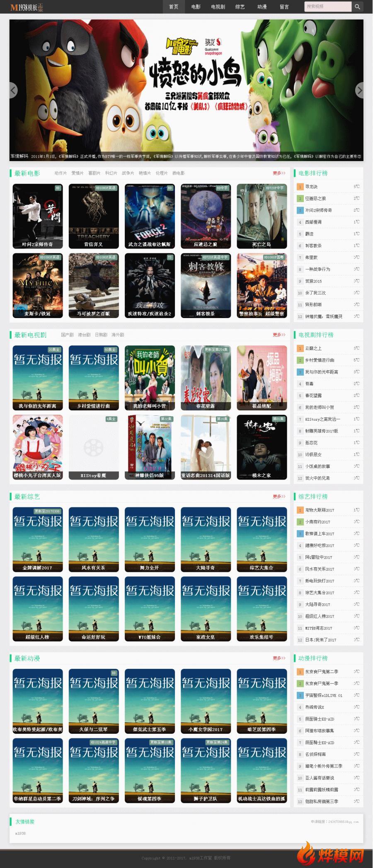Click the m1938 friendly link

click(x=20, y=833)
